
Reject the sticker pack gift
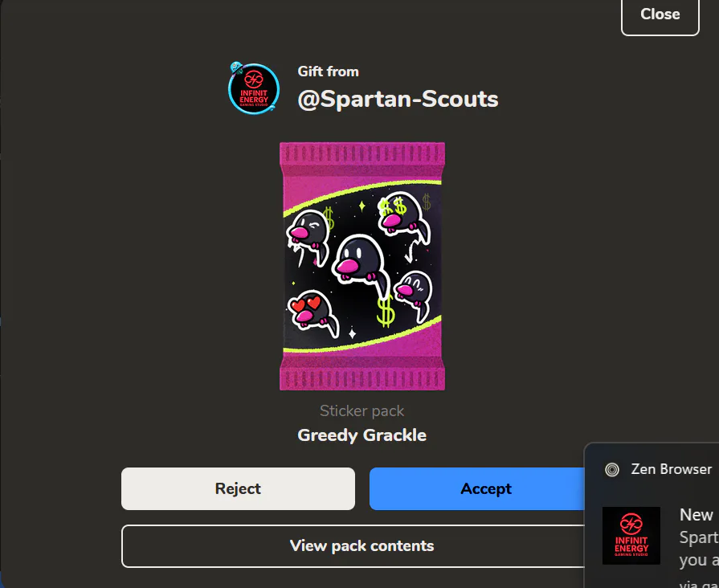(x=238, y=488)
